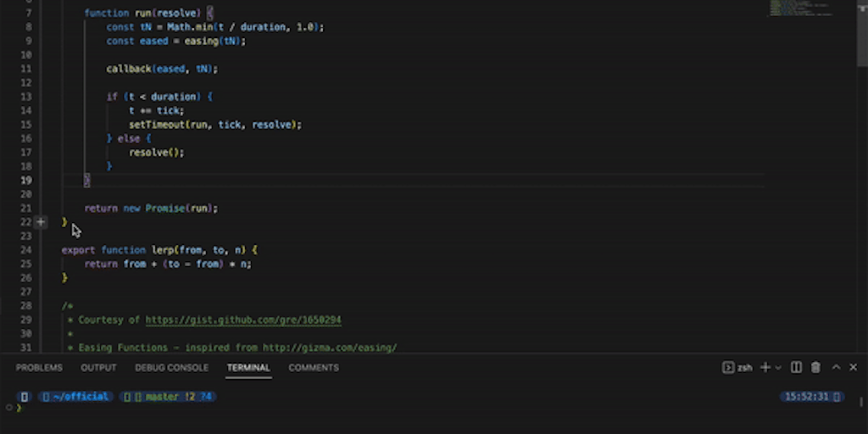Viewport: 868px width, 434px height.
Task: Select the TERMINAL tab
Action: pyautogui.click(x=248, y=368)
